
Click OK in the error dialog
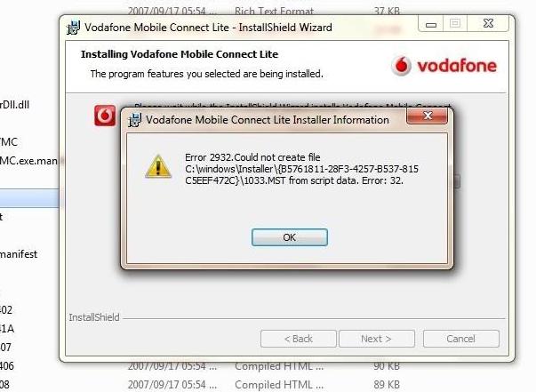point(290,237)
